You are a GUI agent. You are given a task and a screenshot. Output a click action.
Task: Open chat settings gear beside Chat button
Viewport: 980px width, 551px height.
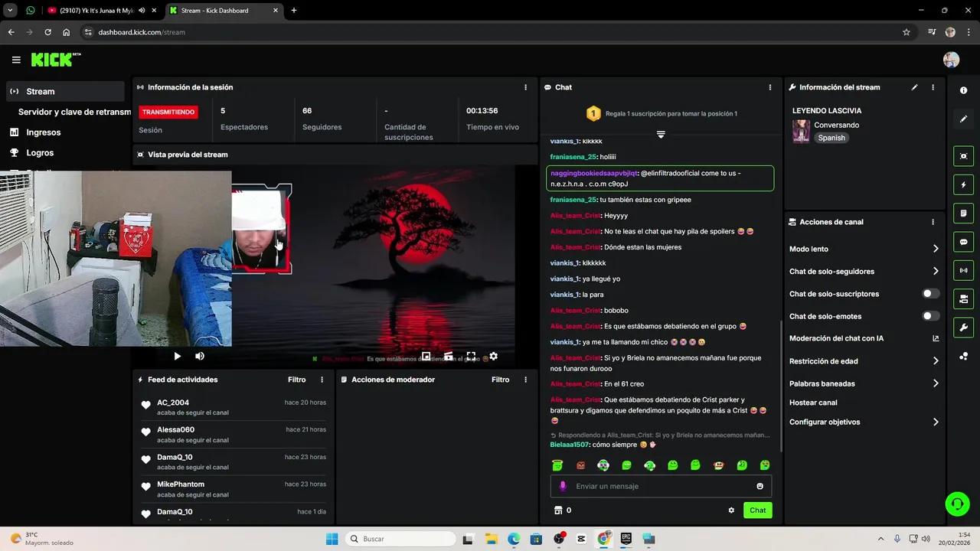[731, 510]
